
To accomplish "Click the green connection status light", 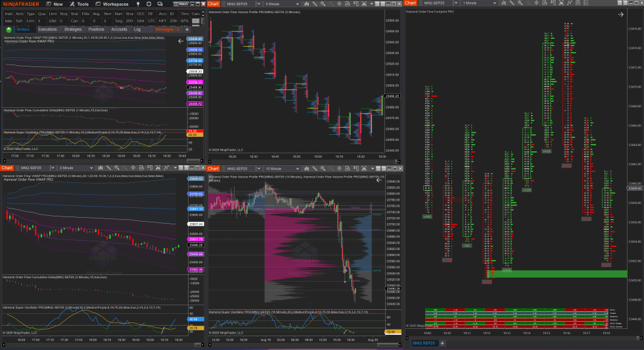I will click(x=9, y=30).
